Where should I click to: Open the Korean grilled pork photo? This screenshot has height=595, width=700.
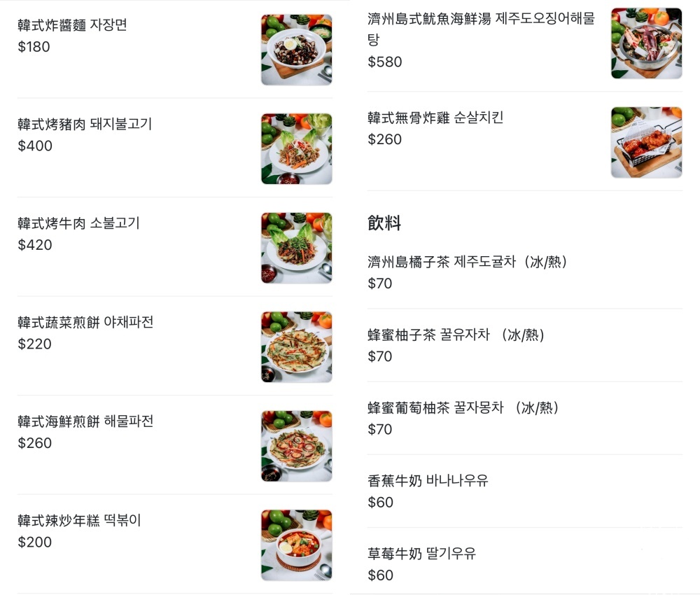[296, 148]
